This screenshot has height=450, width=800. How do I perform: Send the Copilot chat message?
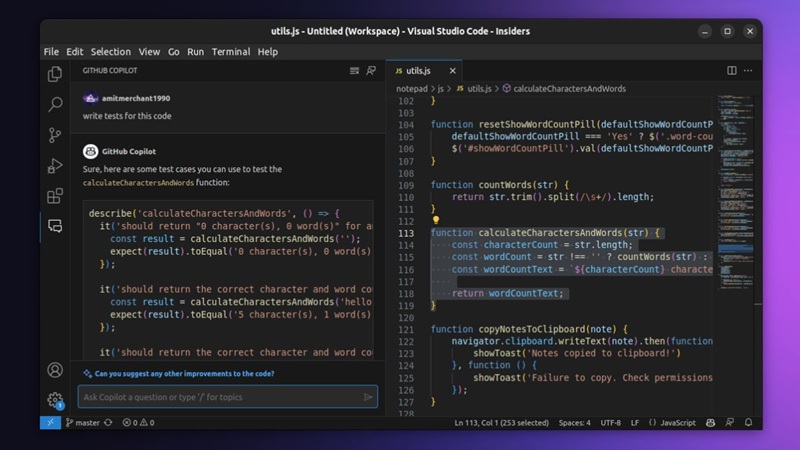(367, 397)
